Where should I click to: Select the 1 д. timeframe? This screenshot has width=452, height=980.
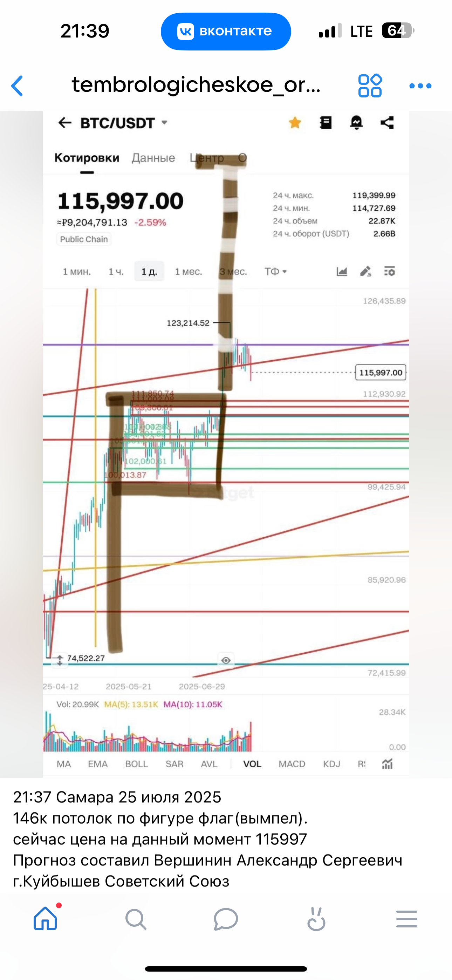[149, 272]
